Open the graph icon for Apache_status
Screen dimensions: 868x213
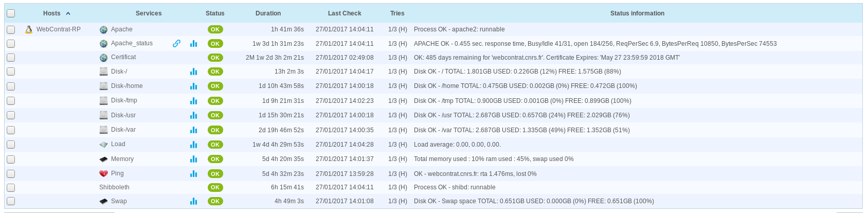pyautogui.click(x=193, y=44)
